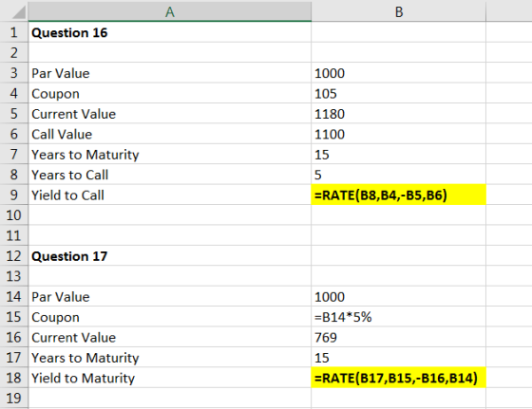Select row 12 header
Image resolution: width=532 pixels, height=409 pixels.
pyautogui.click(x=14, y=256)
